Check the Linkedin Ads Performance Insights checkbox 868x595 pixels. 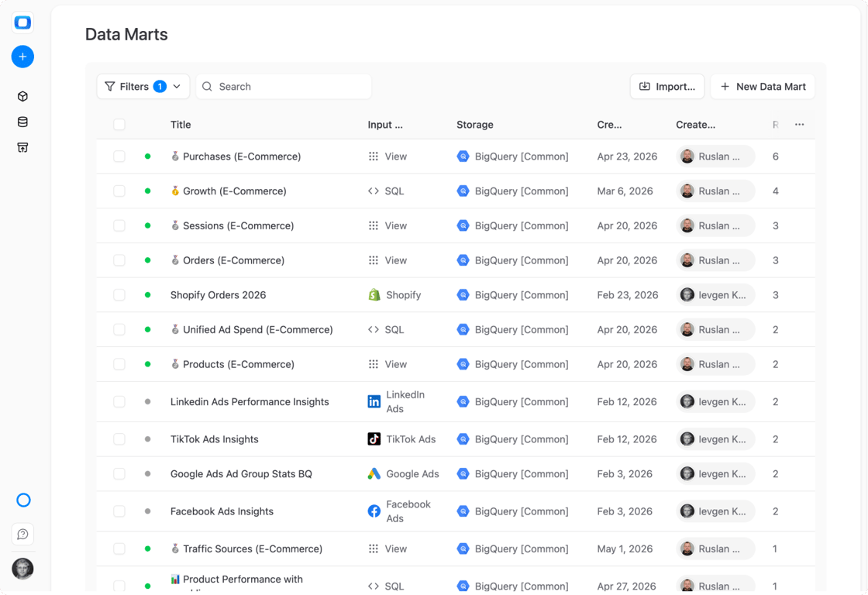(119, 402)
